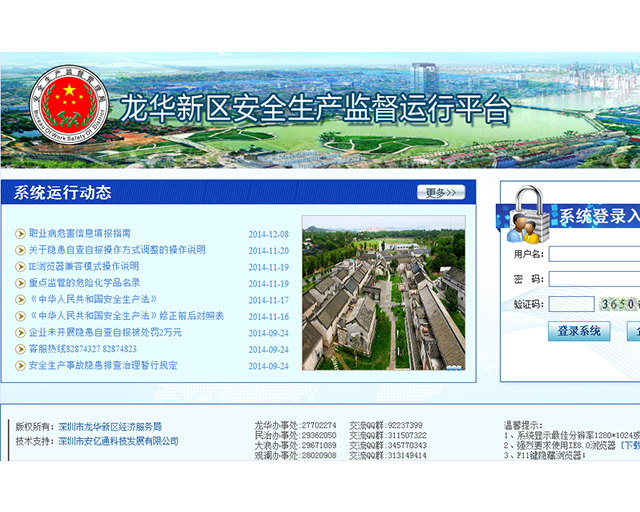
Task: Click the arrow bullet beside IE浏览器兼容模式操作说明
Action: 20,267
